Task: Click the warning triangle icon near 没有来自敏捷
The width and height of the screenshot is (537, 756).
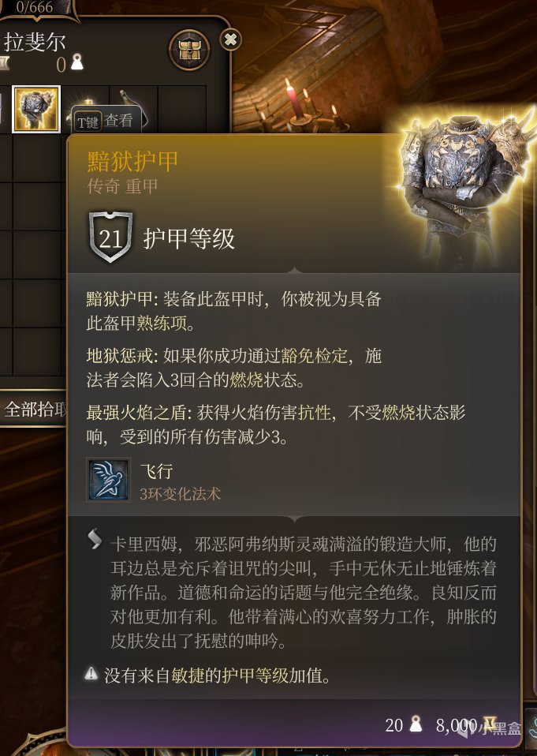Action: click(91, 673)
